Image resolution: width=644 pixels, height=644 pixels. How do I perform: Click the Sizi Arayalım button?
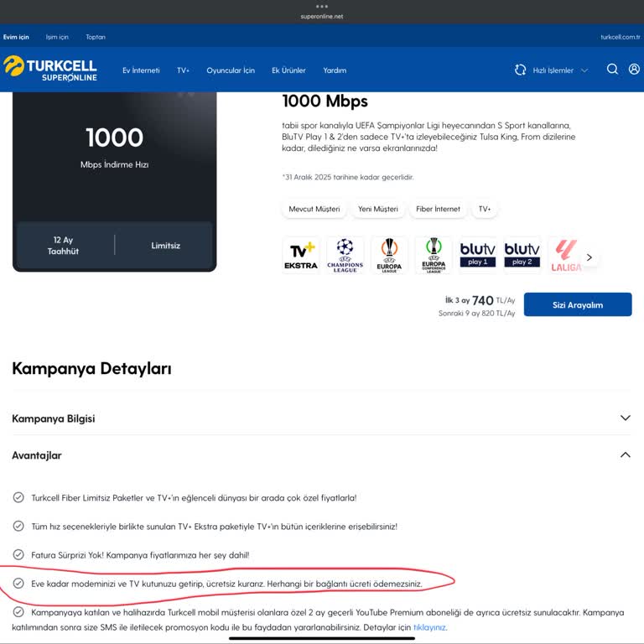(578, 304)
